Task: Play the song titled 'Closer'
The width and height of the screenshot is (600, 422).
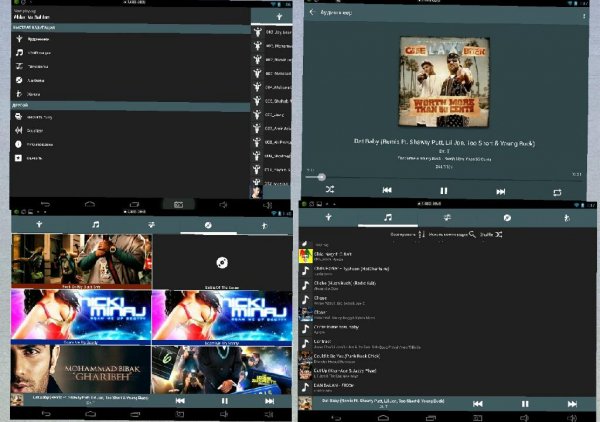Action: click(447, 314)
